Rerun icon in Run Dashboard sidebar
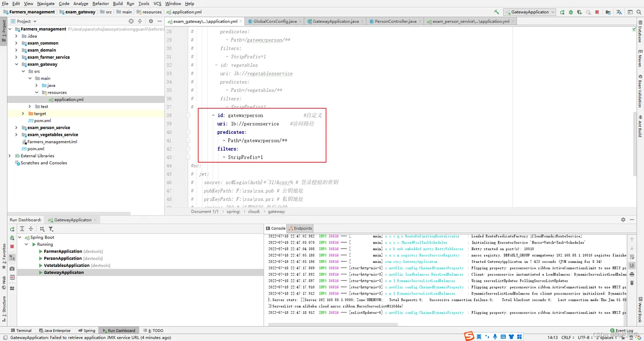644x341 pixels. (x=12, y=229)
